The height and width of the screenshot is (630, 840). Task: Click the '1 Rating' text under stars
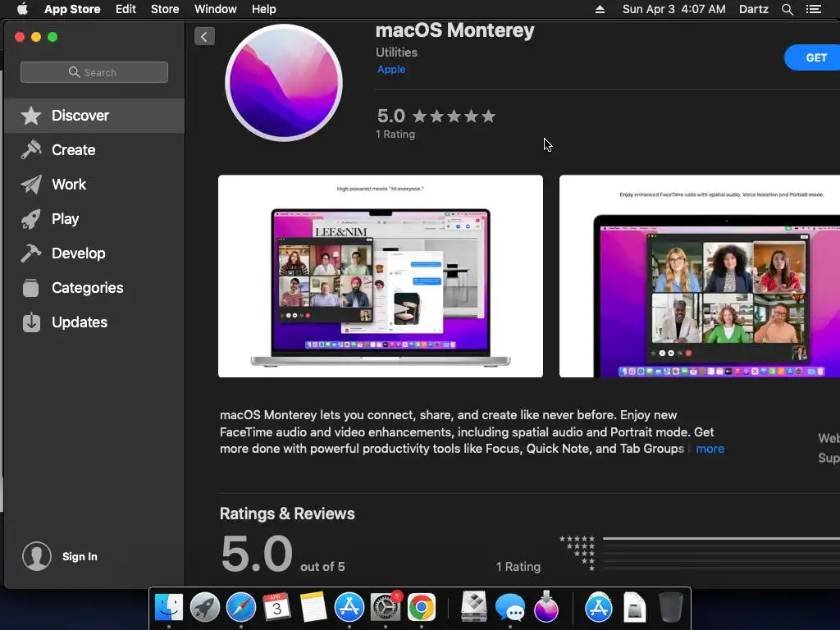tap(395, 134)
